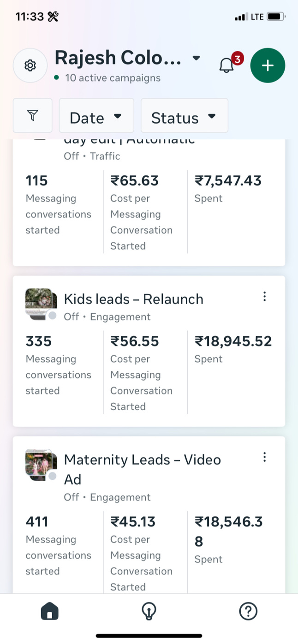Open the Status dropdown

[x=184, y=116]
